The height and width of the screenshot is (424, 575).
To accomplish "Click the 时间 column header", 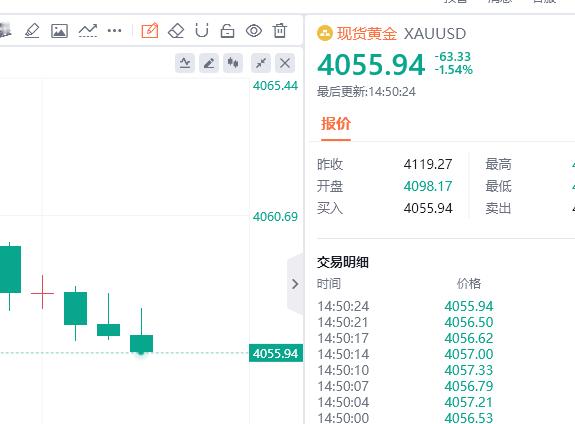I will coord(329,284).
